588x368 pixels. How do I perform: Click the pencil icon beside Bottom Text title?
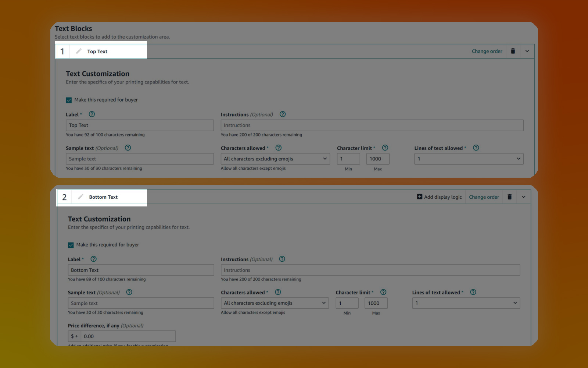(80, 197)
